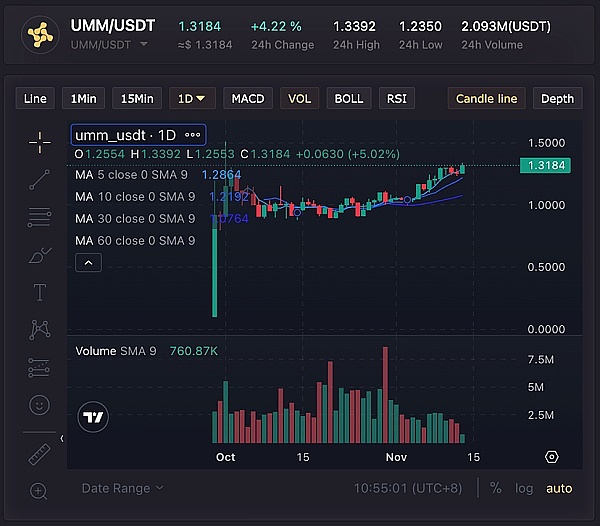Viewport: 600px width, 526px height.
Task: Click the zoom in magnifier tool
Action: point(39,490)
